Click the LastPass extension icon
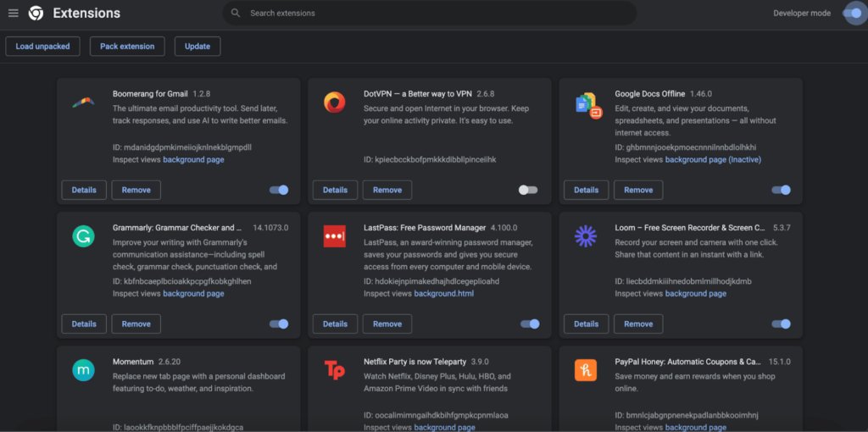The width and height of the screenshot is (868, 432). [x=335, y=236]
